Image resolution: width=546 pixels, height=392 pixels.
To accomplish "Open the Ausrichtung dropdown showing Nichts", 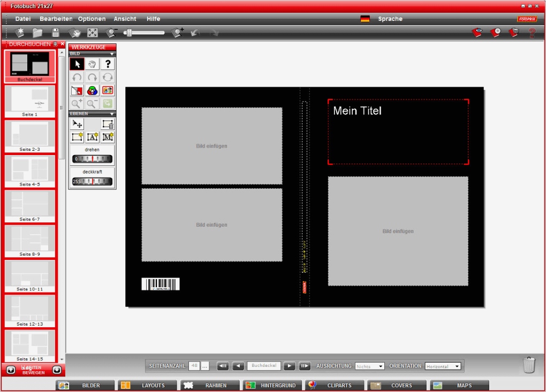I will pyautogui.click(x=369, y=366).
